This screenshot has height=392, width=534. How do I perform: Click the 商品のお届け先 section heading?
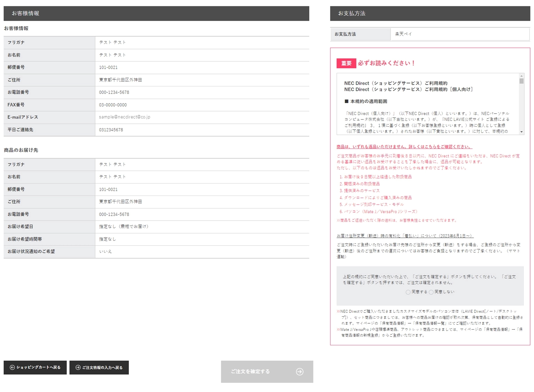pyautogui.click(x=21, y=150)
